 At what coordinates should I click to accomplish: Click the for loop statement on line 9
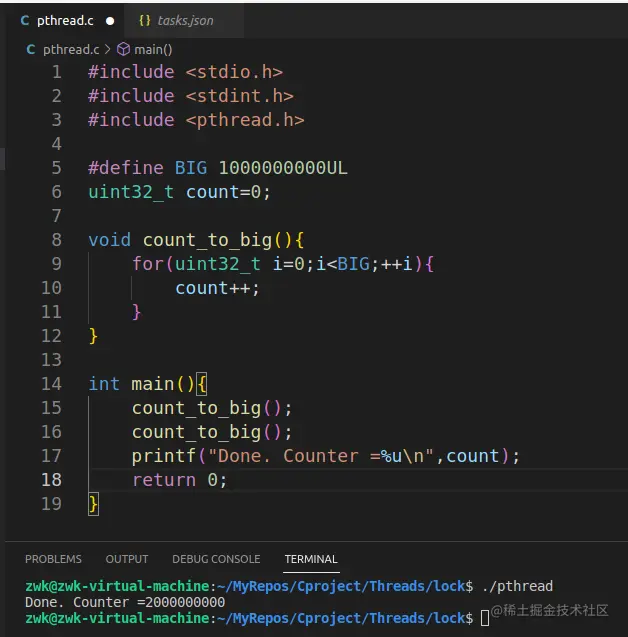tap(283, 264)
